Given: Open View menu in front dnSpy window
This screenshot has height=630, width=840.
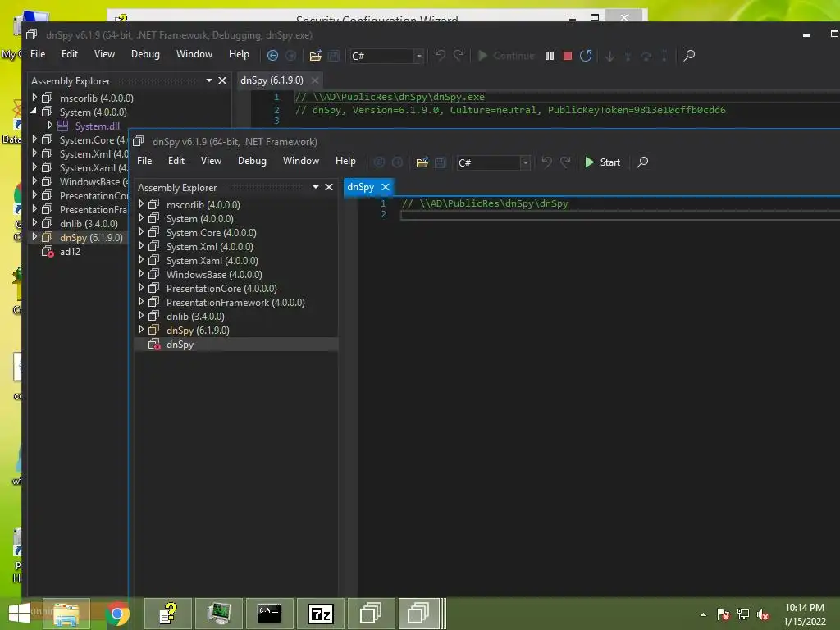Looking at the screenshot, I should [x=211, y=161].
